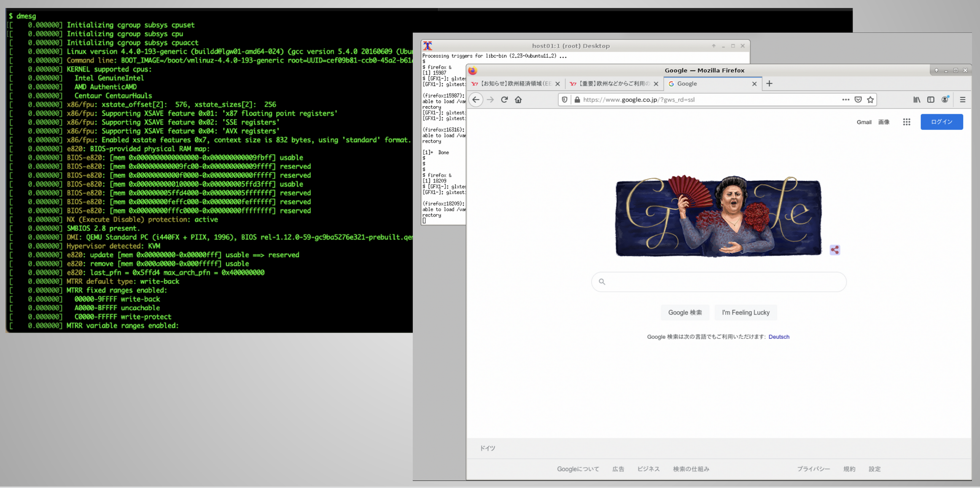Open the Firefox account avatar icon

945,100
